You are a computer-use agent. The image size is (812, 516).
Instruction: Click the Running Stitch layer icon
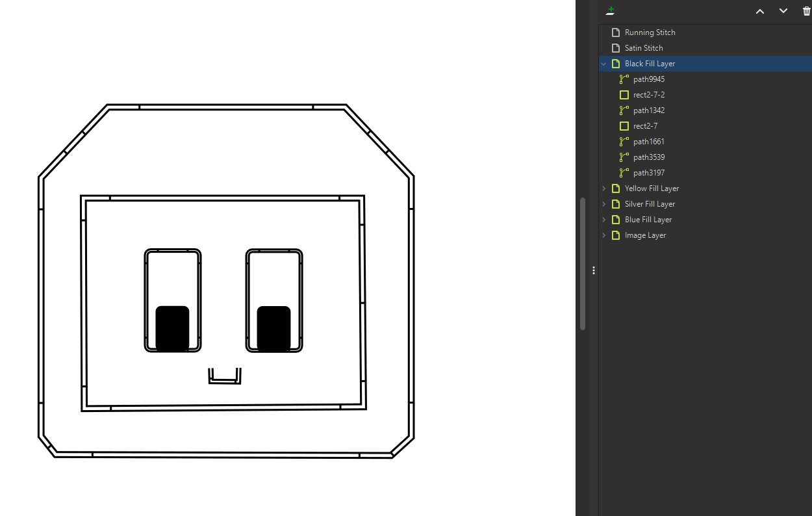[616, 32]
